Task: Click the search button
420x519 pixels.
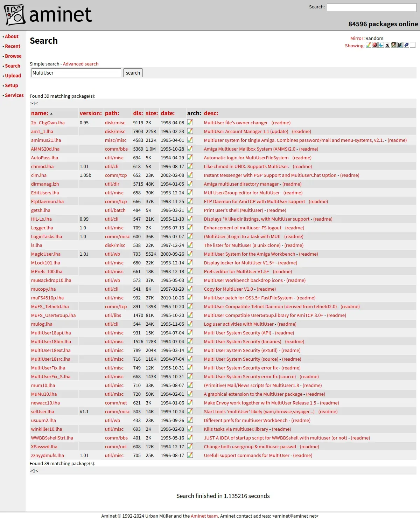Action: (x=133, y=73)
